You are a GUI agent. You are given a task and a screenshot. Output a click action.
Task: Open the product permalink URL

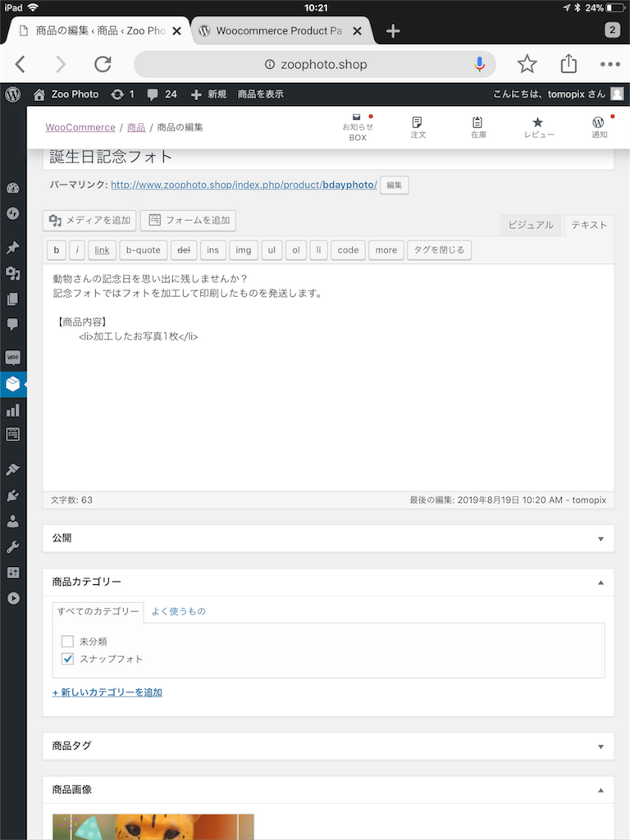pyautogui.click(x=244, y=185)
